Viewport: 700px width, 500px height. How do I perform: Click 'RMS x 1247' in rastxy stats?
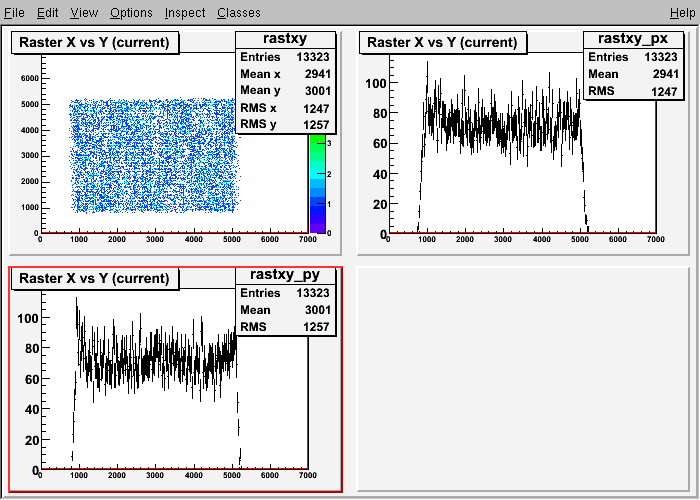[x=285, y=108]
